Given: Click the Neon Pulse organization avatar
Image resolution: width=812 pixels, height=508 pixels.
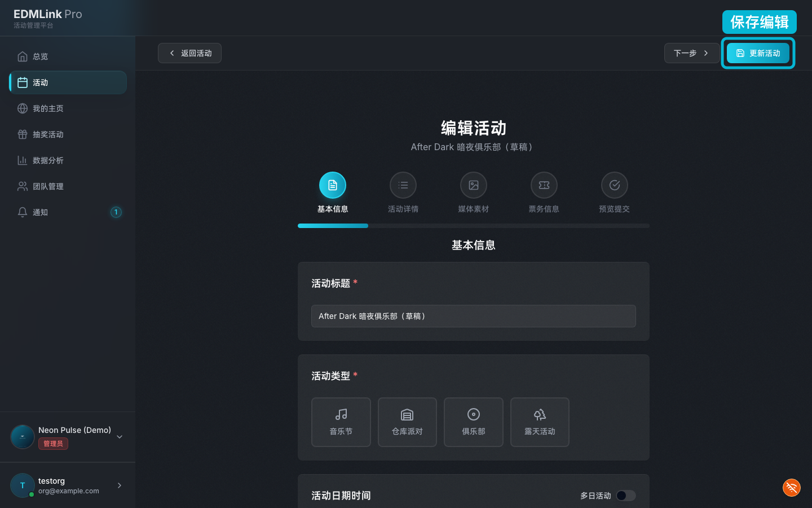Looking at the screenshot, I should (23, 437).
